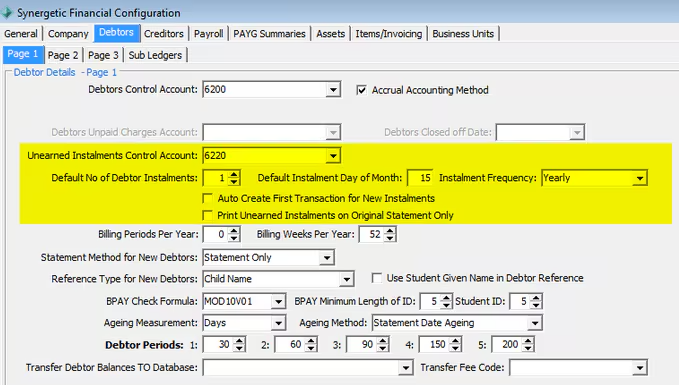Toggle the Accrual Accounting Method checkbox
Image resolution: width=679 pixels, height=385 pixels.
point(361,90)
